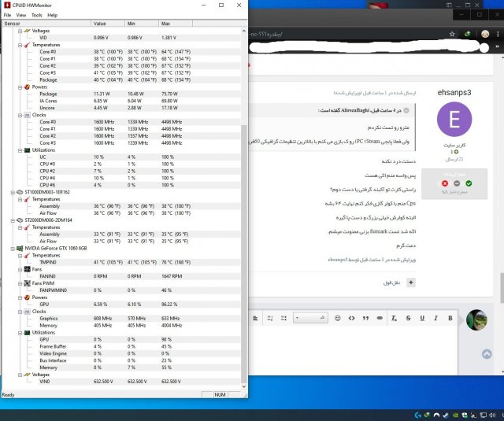This screenshot has width=504, height=421.
Task: Open the View menu in HWMonitor
Action: (x=20, y=15)
